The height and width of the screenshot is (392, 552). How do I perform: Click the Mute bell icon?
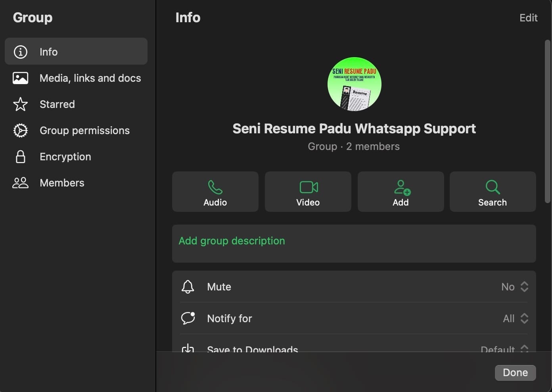(188, 287)
